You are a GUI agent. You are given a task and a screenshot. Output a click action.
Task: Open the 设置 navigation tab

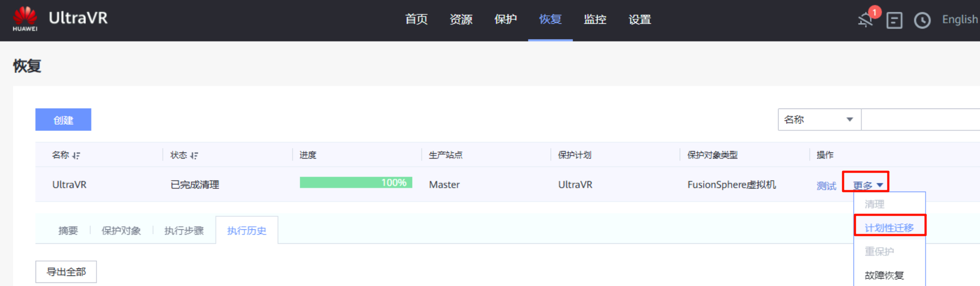[x=640, y=19]
